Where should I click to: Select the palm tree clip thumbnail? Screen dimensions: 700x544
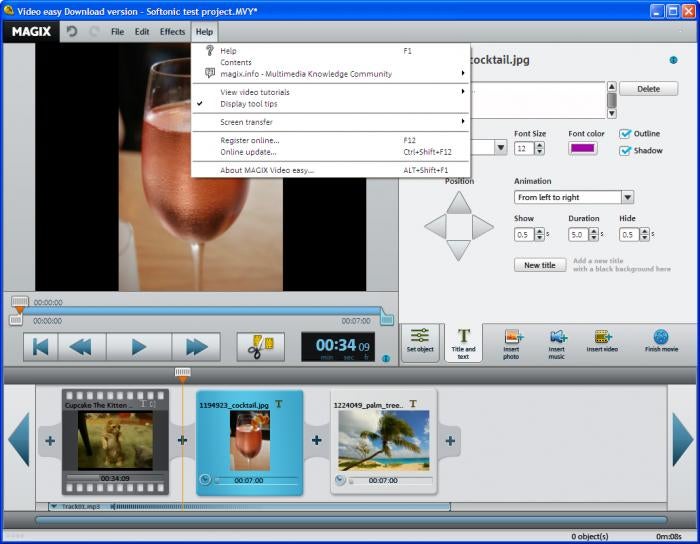coord(384,440)
